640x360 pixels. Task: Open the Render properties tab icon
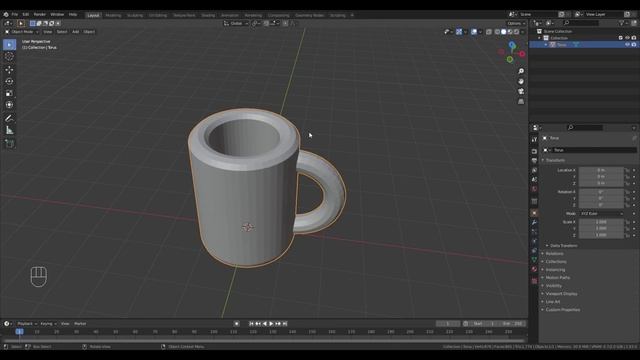coord(534,151)
